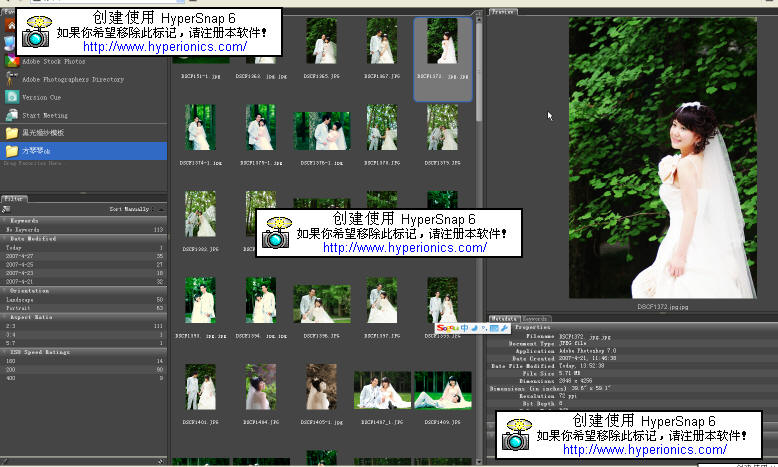Select thumbnail DSCF1374-1.jpg
The height and width of the screenshot is (467, 778).
200,127
